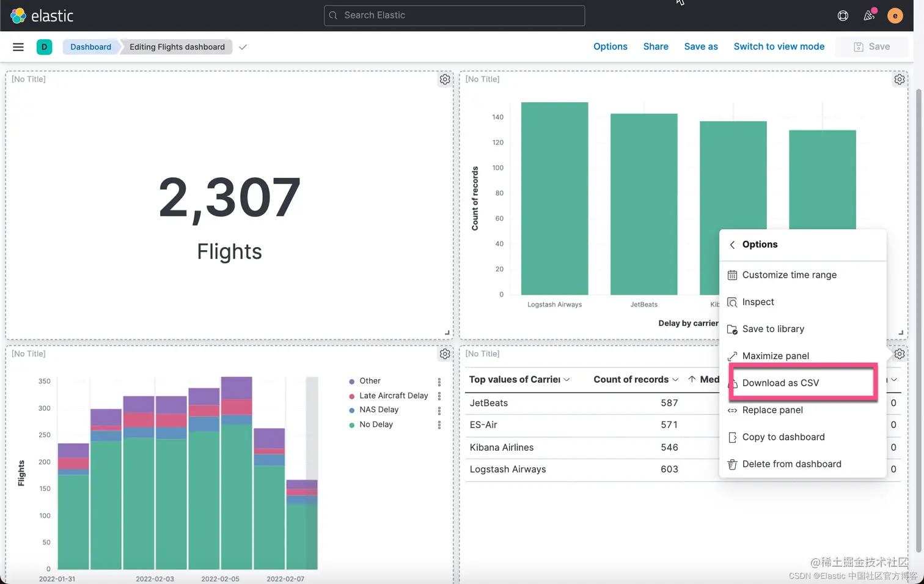Open gear options for stacked bar chart panel
The image size is (924, 584).
click(x=445, y=354)
